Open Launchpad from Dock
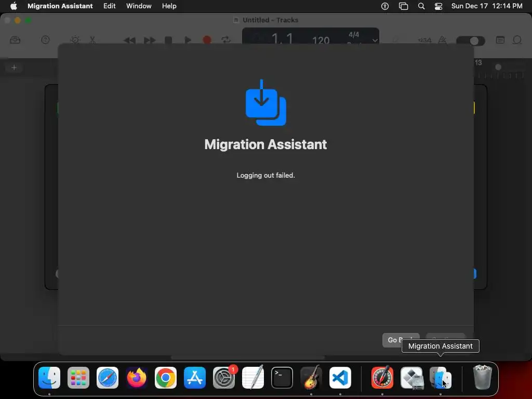 [78, 378]
